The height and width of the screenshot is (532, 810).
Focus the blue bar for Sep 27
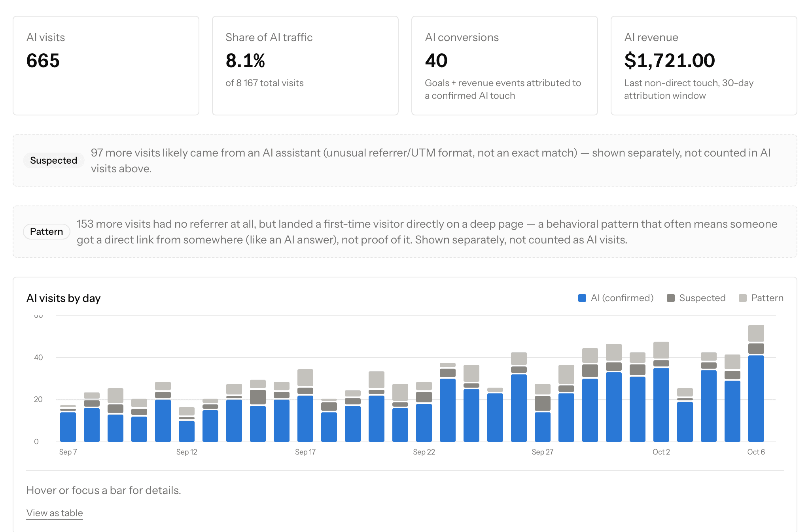click(x=543, y=427)
